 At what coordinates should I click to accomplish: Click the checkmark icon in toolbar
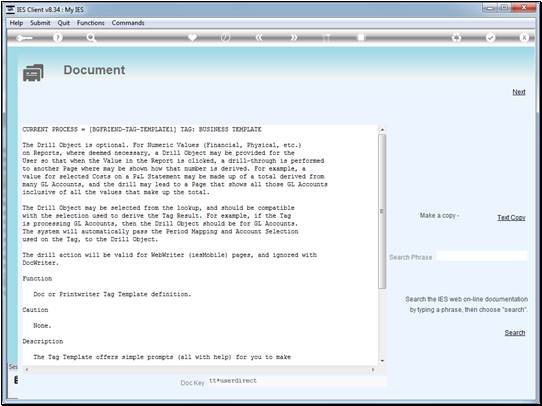coord(490,38)
